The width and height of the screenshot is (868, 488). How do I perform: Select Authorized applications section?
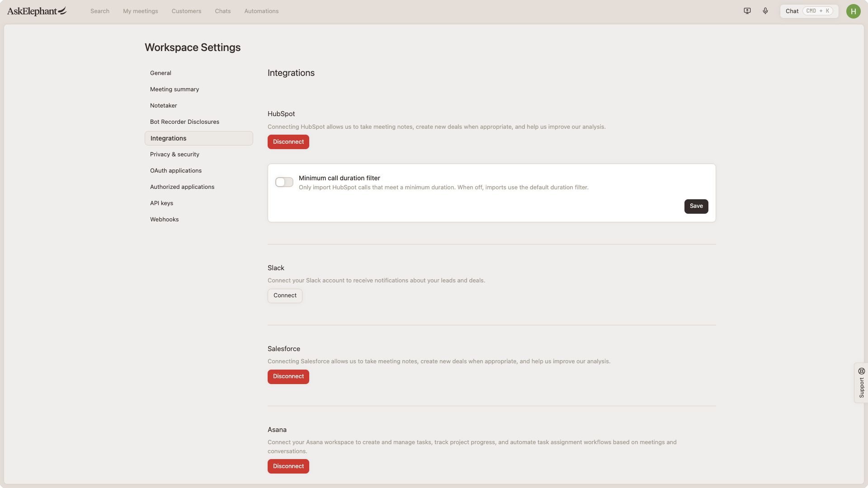point(199,187)
